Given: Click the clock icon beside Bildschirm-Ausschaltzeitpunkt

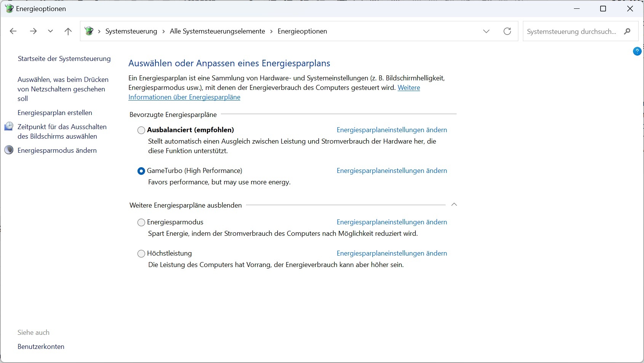Looking at the screenshot, I should point(9,126).
